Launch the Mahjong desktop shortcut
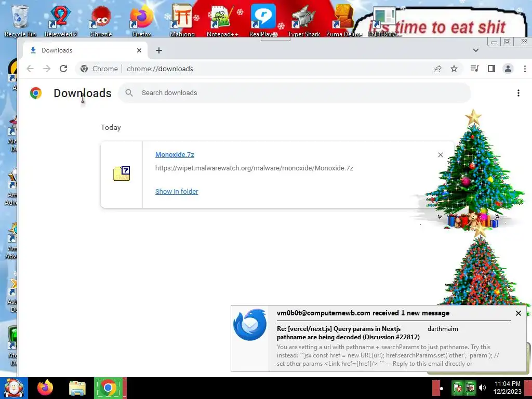Viewport: 532px width, 399px height. click(x=182, y=20)
